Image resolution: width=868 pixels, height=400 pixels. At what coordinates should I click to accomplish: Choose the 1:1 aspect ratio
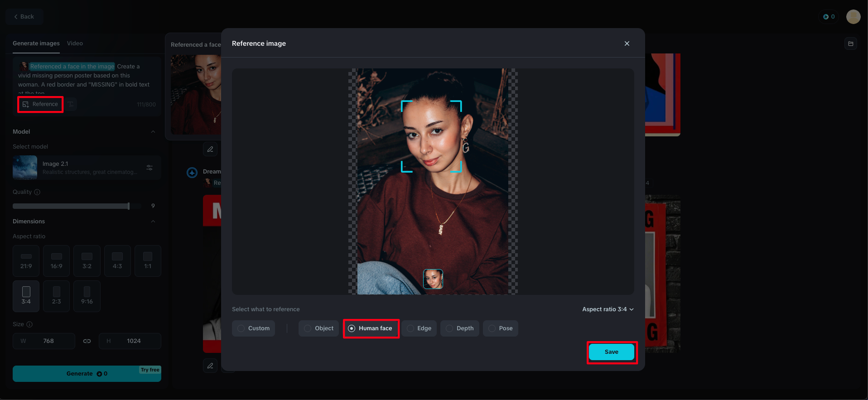148,261
